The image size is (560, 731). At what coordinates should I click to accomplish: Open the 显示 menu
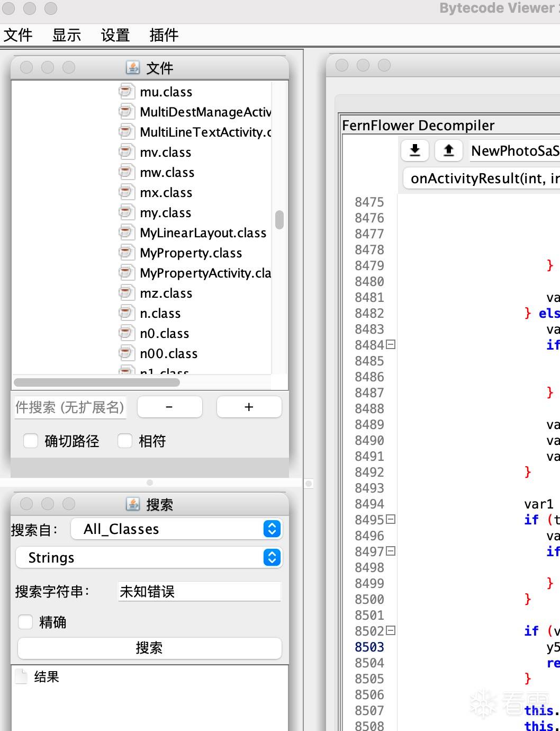[67, 35]
